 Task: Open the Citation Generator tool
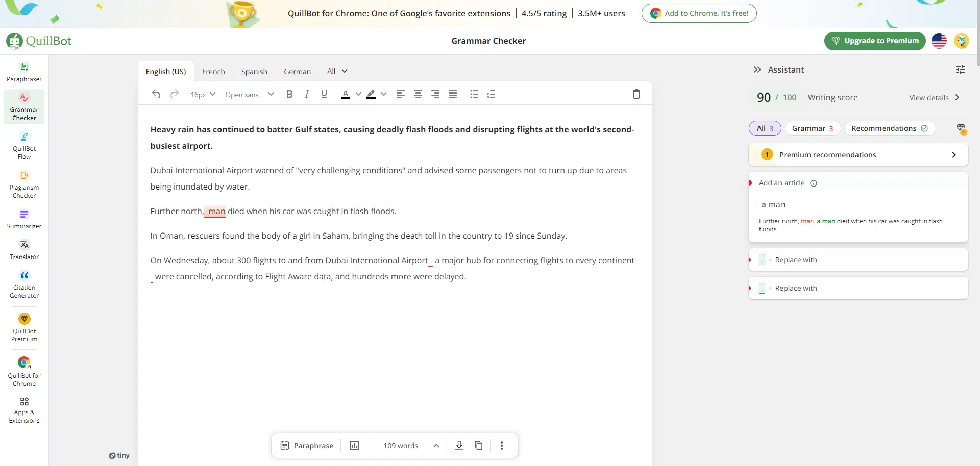24,285
